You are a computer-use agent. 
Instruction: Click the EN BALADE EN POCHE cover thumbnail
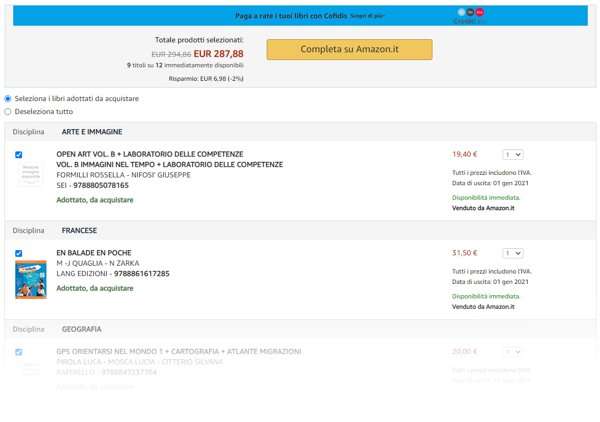pos(31,279)
